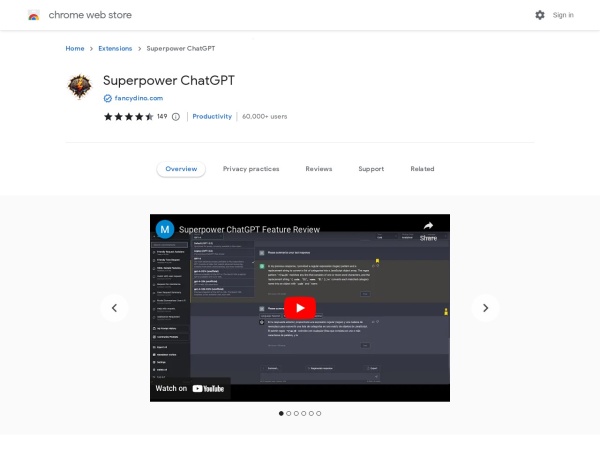Click the star rating display
This screenshot has height=450, width=600.
(x=129, y=116)
